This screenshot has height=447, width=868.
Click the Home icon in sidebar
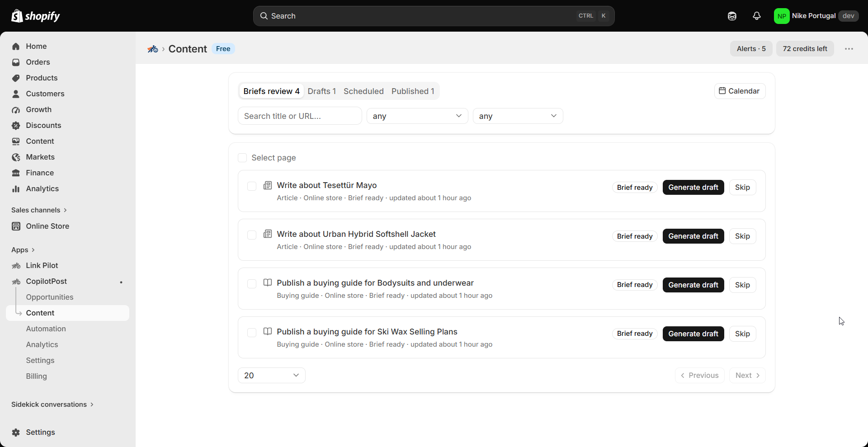(16, 46)
